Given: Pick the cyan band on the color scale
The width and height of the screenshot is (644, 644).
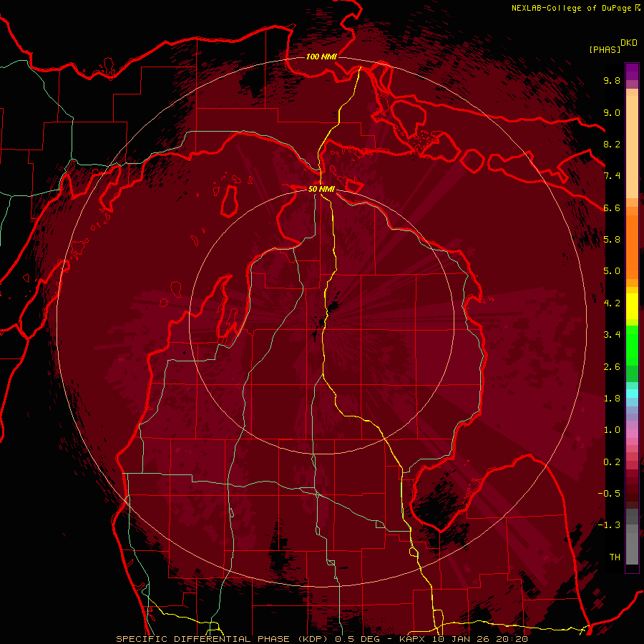Looking at the screenshot, I should [632, 393].
